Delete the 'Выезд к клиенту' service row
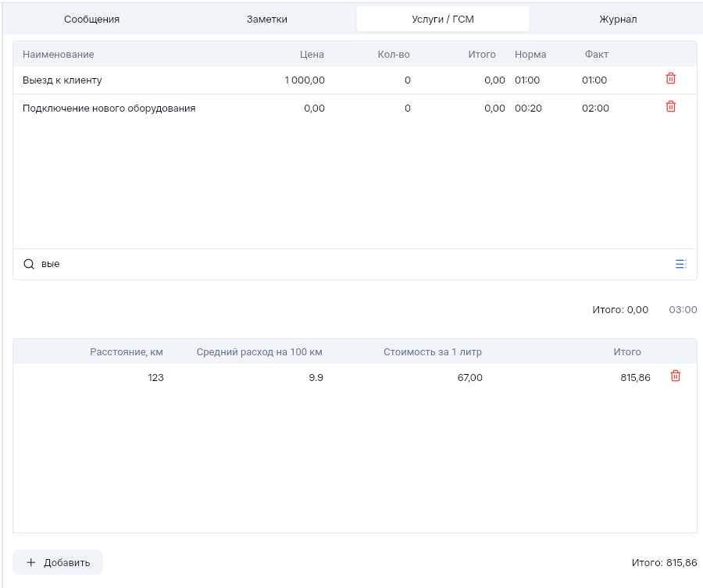 pos(670,79)
